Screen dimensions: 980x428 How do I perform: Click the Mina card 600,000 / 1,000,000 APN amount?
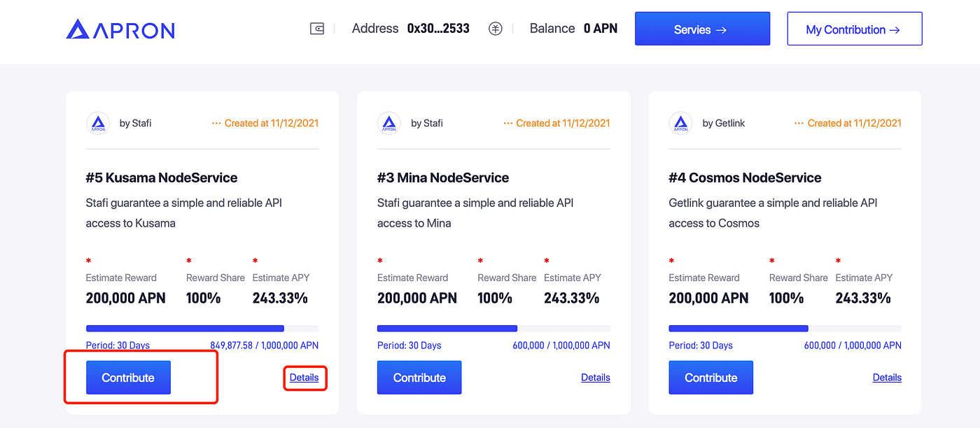[561, 345]
